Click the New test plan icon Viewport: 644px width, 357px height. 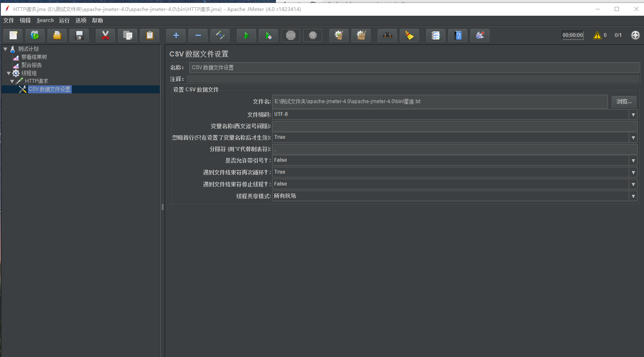coord(13,35)
